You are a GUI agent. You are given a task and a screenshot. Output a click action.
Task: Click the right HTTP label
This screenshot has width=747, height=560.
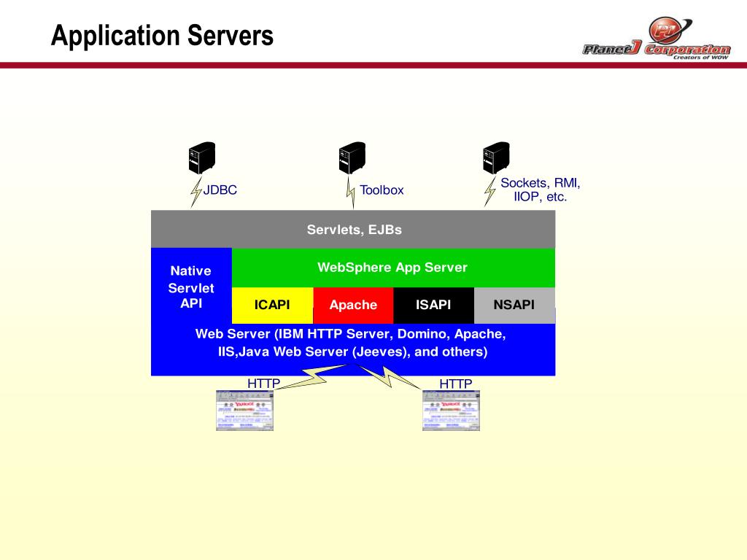455,384
